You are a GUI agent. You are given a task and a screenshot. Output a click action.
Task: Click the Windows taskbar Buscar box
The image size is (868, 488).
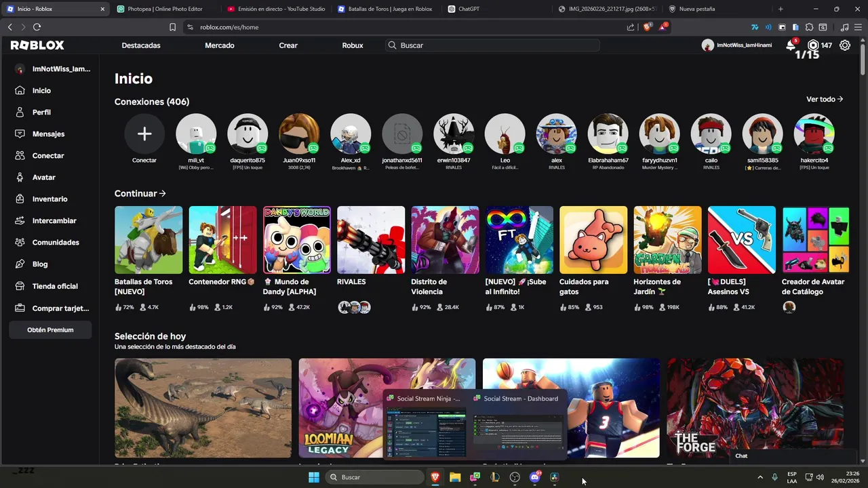(x=374, y=477)
